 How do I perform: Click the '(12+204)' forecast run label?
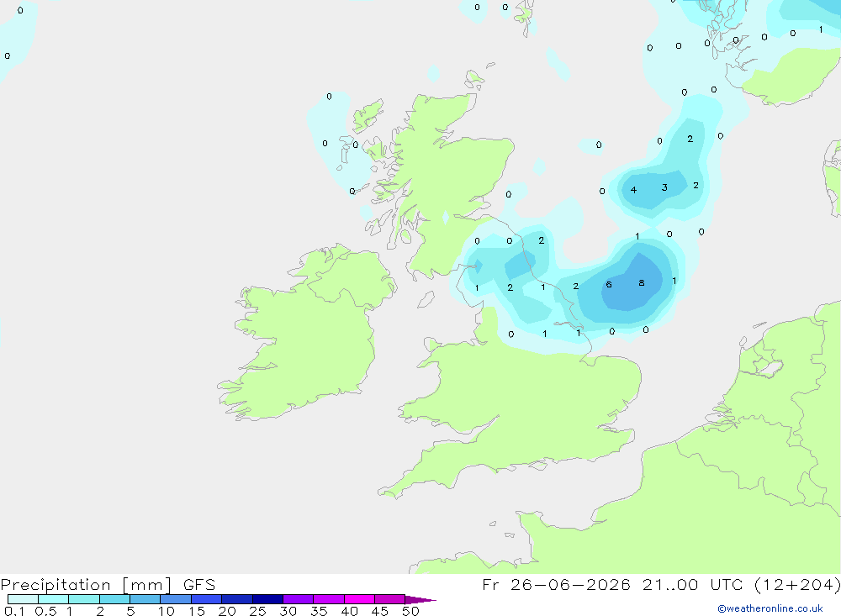point(797,585)
